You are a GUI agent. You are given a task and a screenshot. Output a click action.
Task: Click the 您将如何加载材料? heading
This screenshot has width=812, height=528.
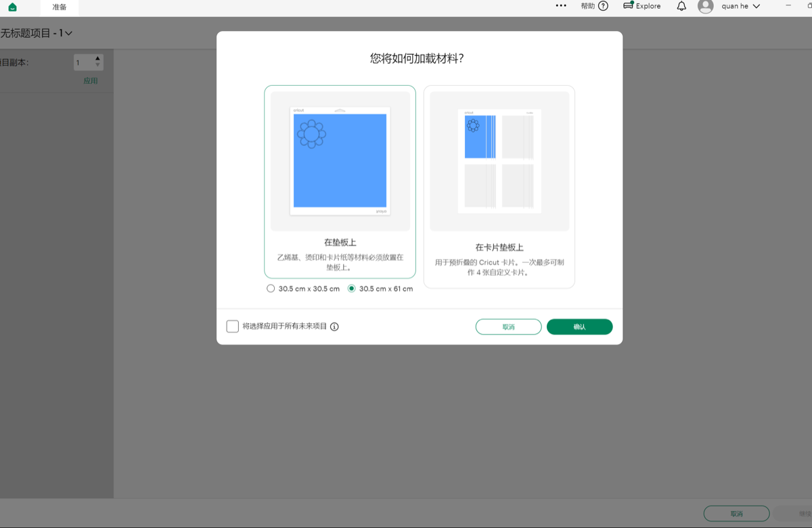pos(417,59)
